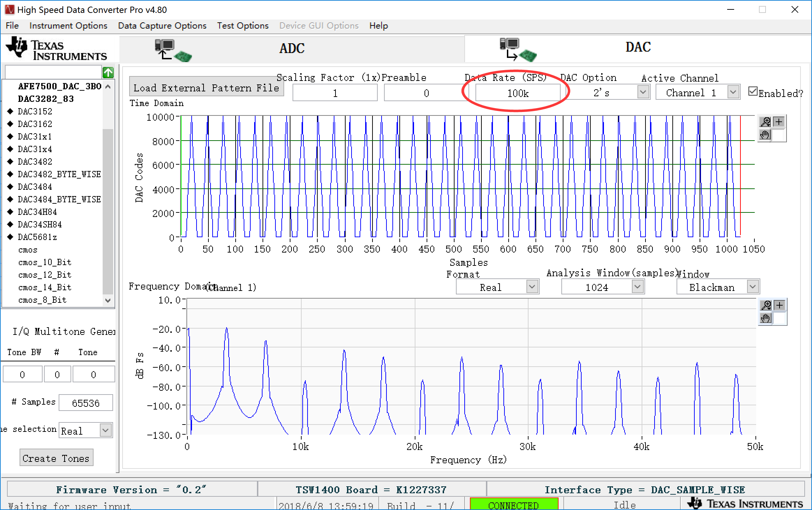Image resolution: width=812 pixels, height=510 pixels.
Task: Click zoom tool on Time Domain graph
Action: (765, 122)
